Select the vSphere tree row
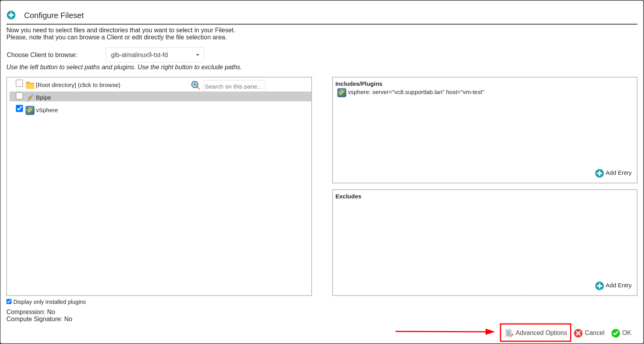The image size is (644, 344). [160, 110]
